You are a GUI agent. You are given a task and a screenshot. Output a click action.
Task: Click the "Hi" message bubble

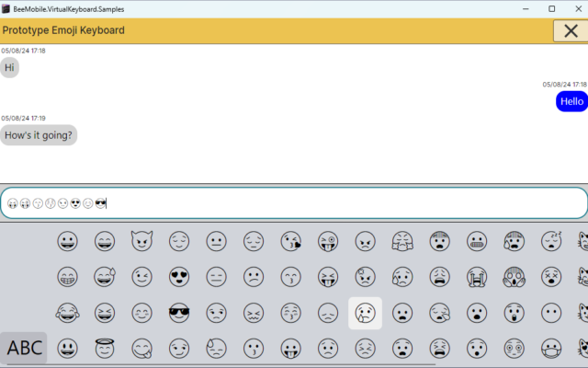pyautogui.click(x=9, y=67)
